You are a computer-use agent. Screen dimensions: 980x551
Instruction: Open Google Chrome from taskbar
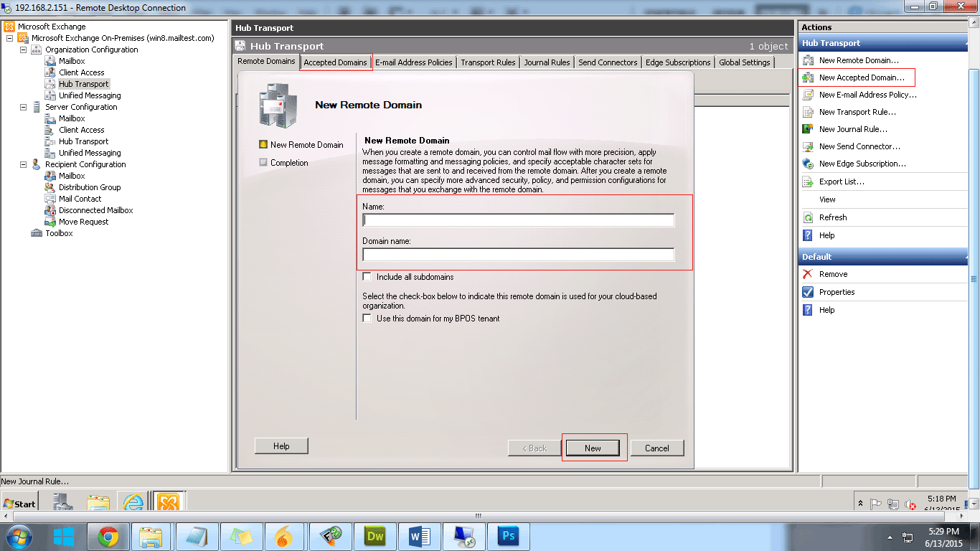point(108,536)
